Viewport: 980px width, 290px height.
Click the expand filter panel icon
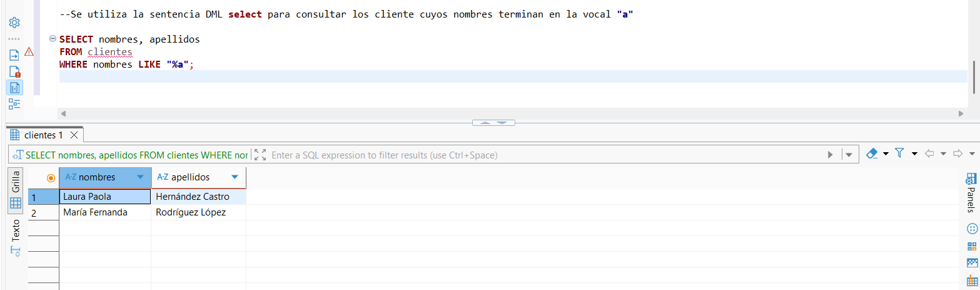point(261,155)
